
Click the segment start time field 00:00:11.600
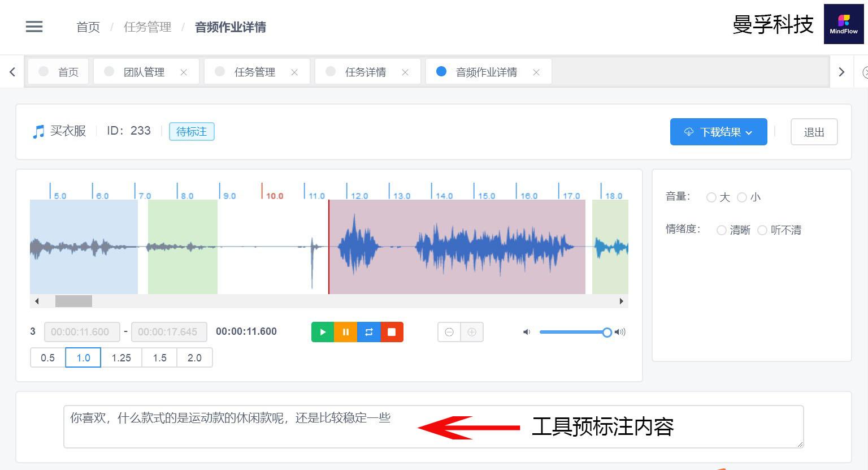click(x=82, y=332)
